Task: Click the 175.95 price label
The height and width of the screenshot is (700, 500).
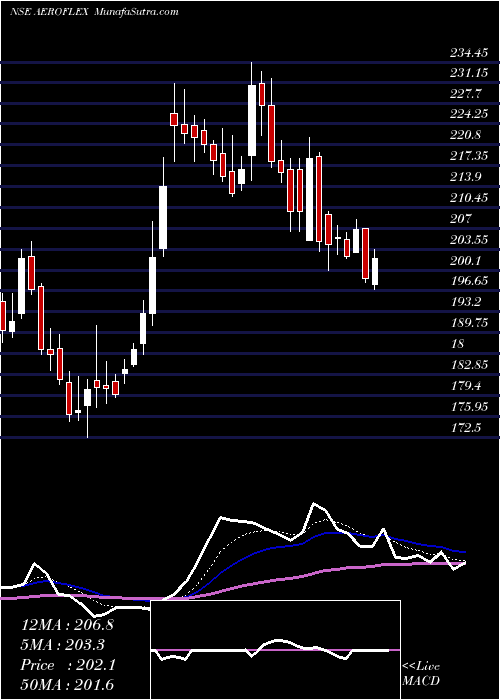Action: (x=469, y=407)
